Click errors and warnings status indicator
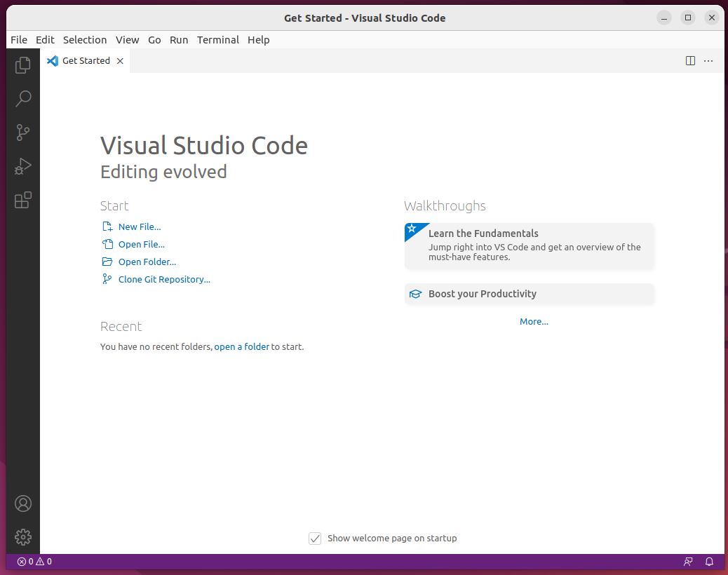 pyautogui.click(x=34, y=562)
